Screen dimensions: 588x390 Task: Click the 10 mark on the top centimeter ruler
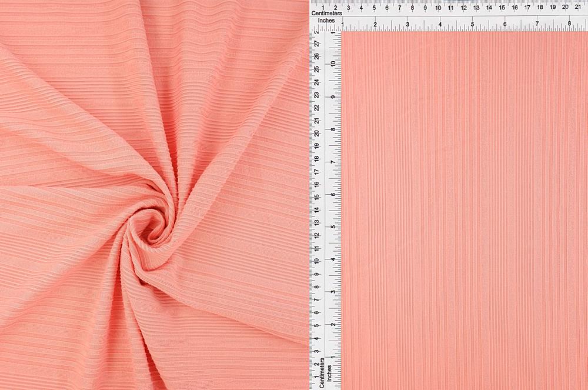point(438,8)
